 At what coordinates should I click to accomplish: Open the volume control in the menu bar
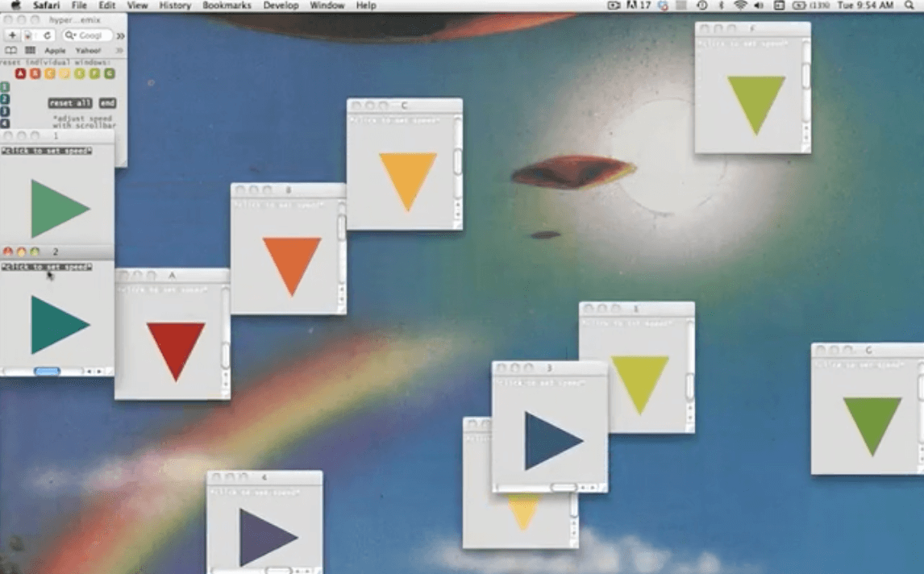tap(759, 6)
